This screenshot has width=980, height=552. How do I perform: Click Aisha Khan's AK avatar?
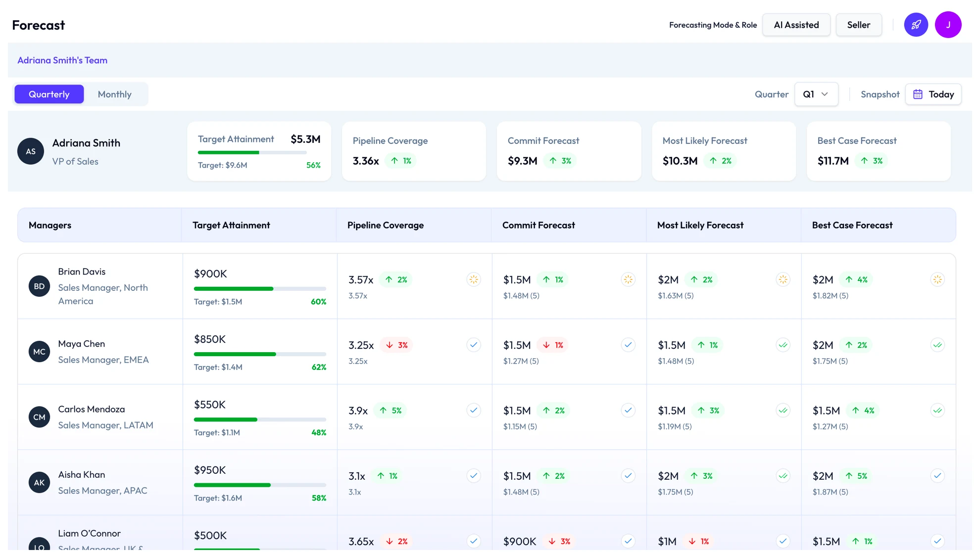pyautogui.click(x=39, y=482)
